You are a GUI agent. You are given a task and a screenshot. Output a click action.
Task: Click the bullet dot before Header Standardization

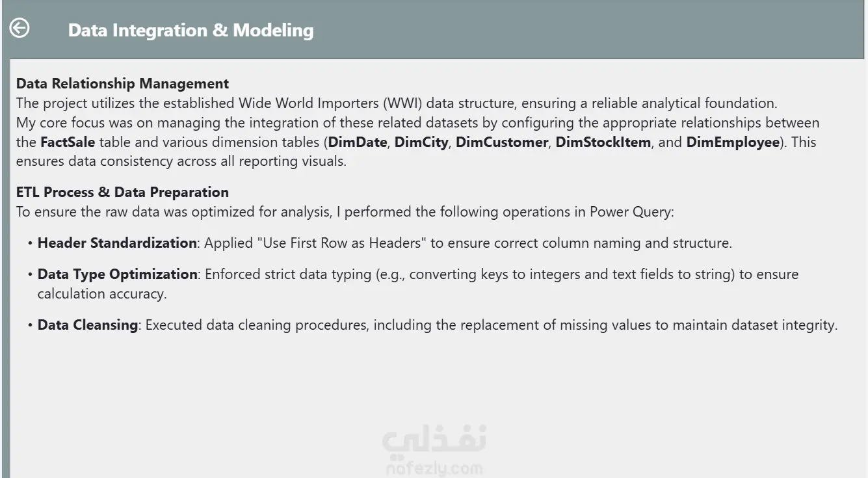(30, 244)
